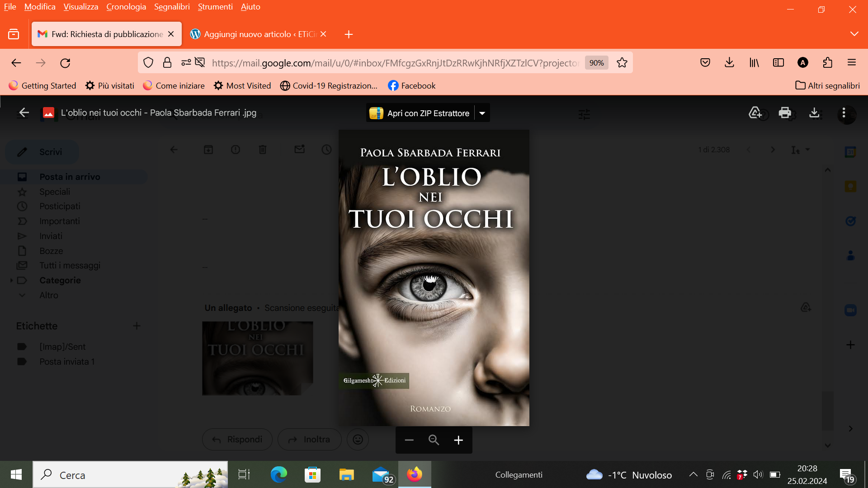The width and height of the screenshot is (868, 488).
Task: Delete email with trash icon
Action: [x=263, y=150]
